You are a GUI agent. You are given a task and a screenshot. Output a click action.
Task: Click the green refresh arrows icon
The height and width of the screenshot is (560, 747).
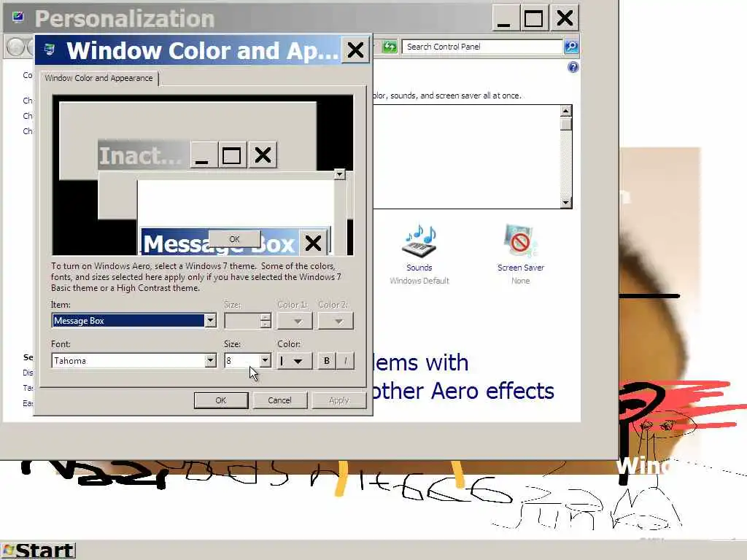point(390,47)
